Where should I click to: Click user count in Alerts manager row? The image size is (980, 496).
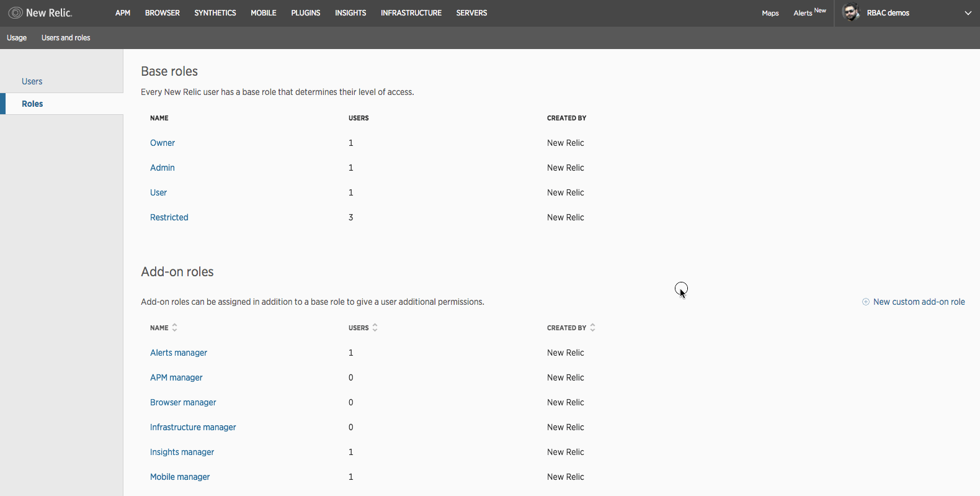(351, 353)
